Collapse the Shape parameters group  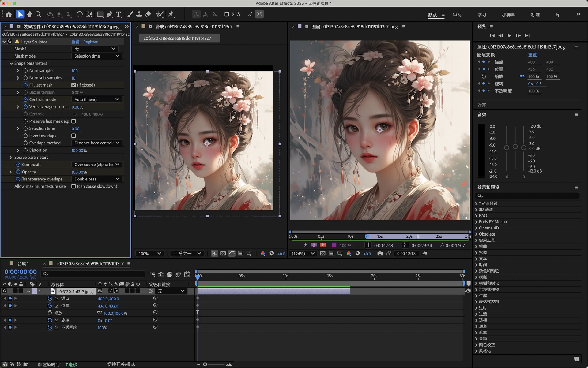click(x=11, y=63)
